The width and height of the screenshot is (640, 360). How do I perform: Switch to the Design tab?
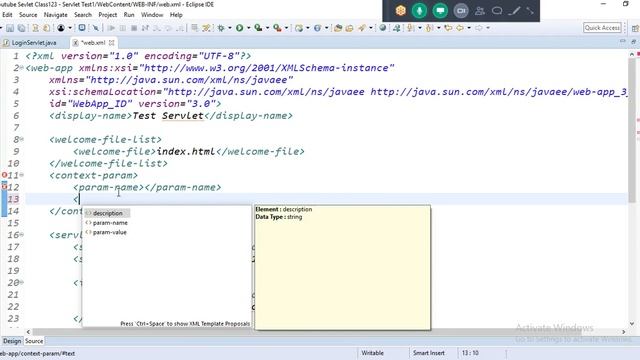12,341
